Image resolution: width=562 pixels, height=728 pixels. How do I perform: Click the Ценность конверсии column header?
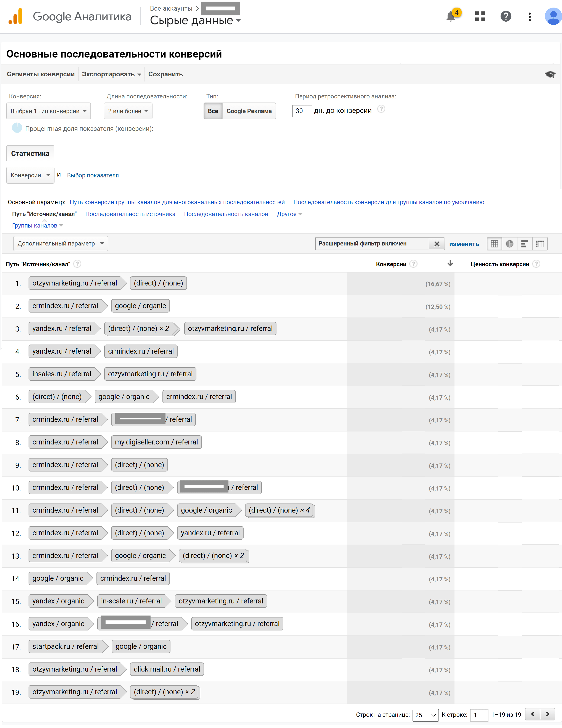tap(500, 264)
